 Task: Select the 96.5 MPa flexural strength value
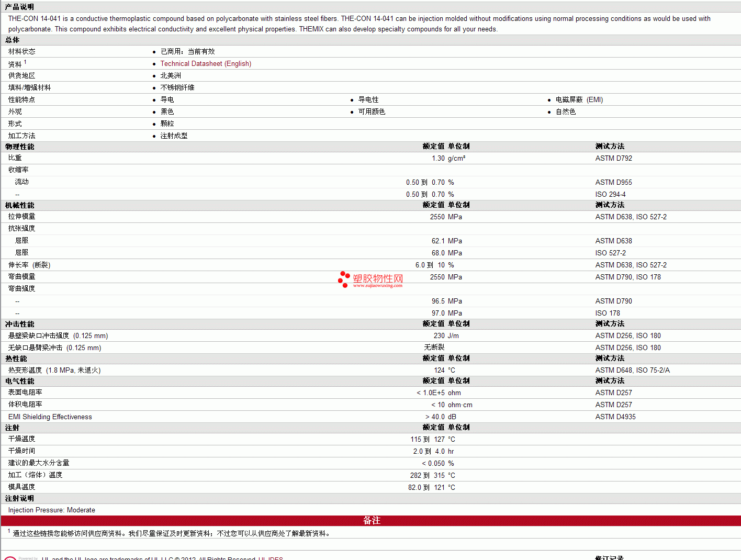[447, 301]
